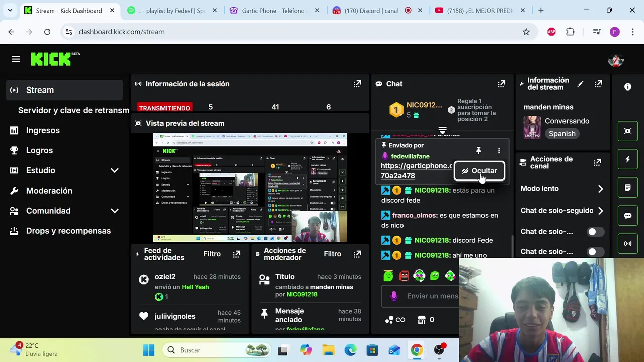Click the Spanish language tag

tap(562, 134)
